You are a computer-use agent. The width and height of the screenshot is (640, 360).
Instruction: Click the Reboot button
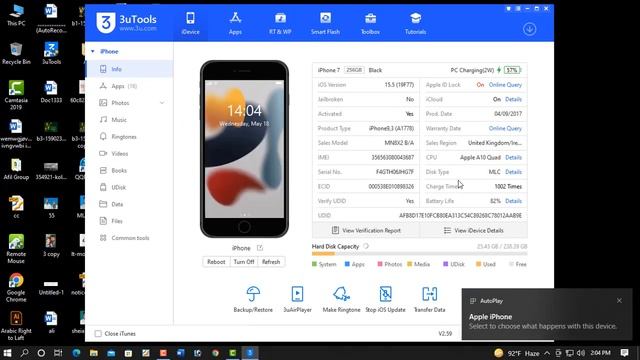coord(216,262)
